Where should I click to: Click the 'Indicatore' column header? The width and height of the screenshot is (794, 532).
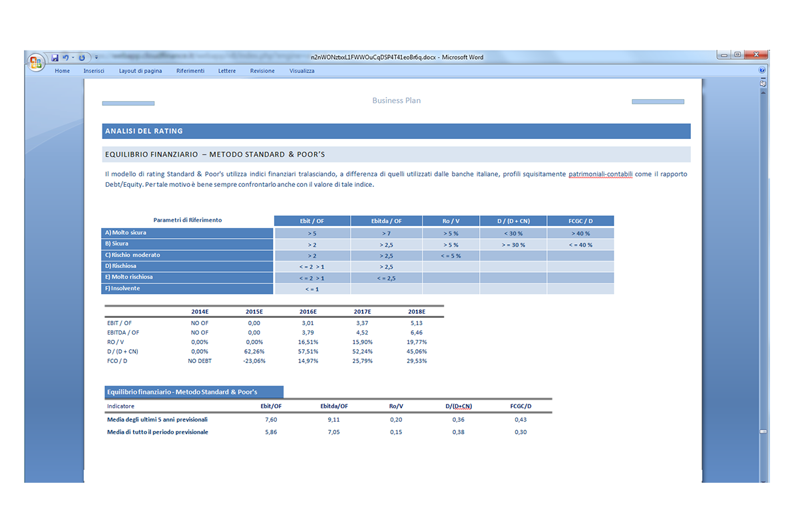[120, 406]
